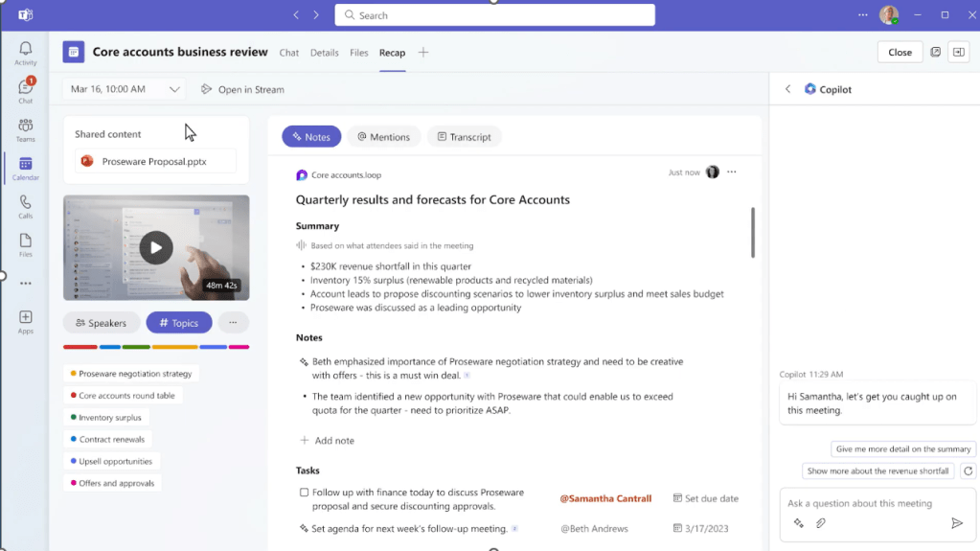Screen dimensions: 980x551
Task: Open the Files tab
Action: coord(359,53)
